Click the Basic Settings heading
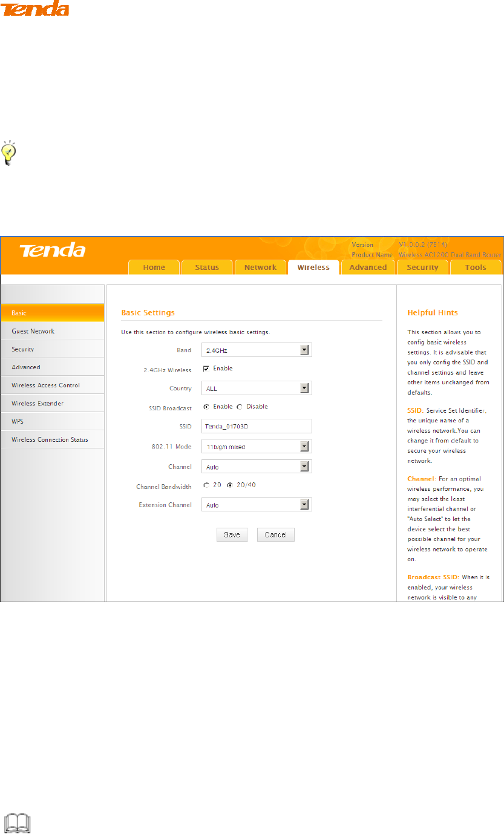This screenshot has width=504, height=837. pyautogui.click(x=148, y=313)
